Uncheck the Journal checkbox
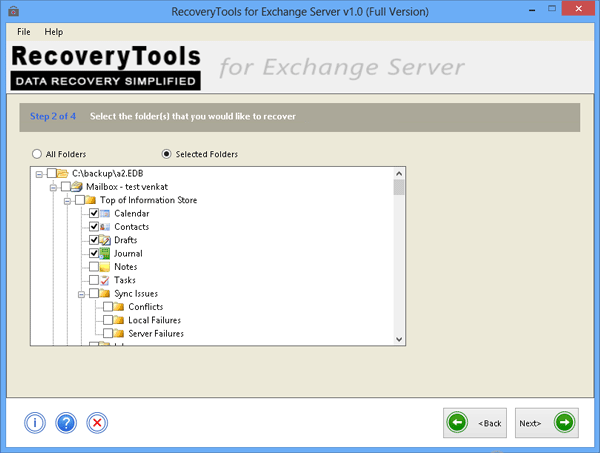Screen dimensions: 600x453 [94, 253]
